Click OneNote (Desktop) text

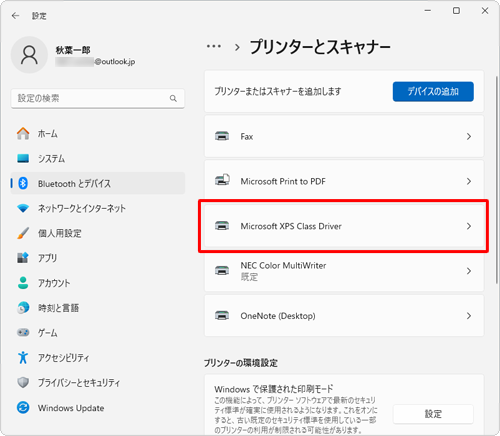pos(278,316)
